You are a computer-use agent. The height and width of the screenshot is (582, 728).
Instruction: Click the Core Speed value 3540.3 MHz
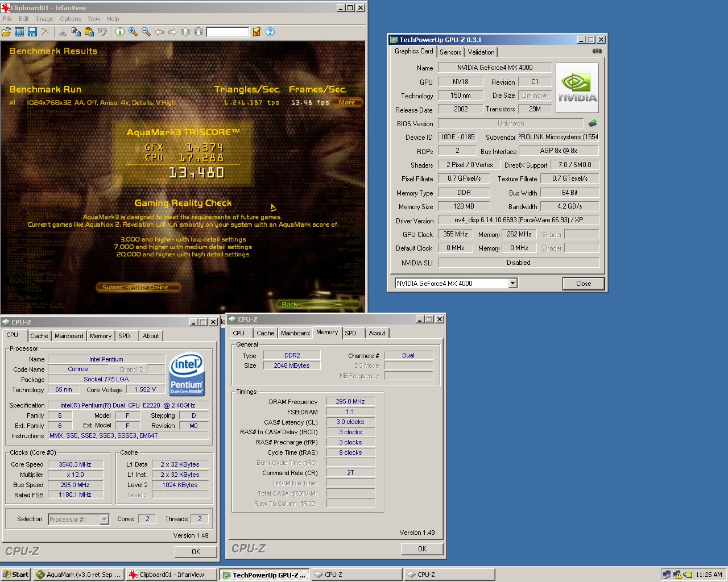[x=75, y=464]
